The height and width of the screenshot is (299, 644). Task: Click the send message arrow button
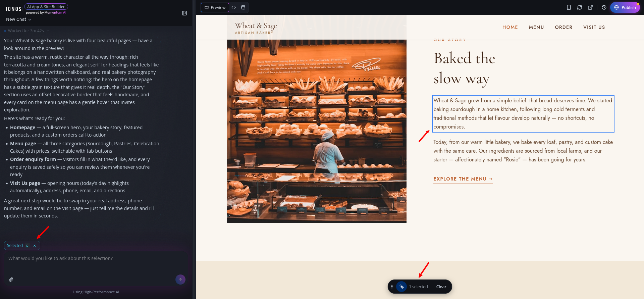180,280
